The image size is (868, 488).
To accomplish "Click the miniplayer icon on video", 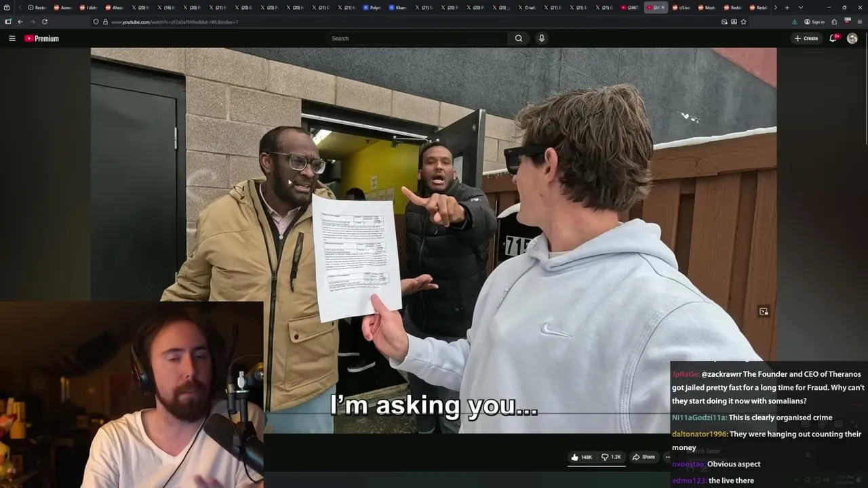I will click(764, 311).
